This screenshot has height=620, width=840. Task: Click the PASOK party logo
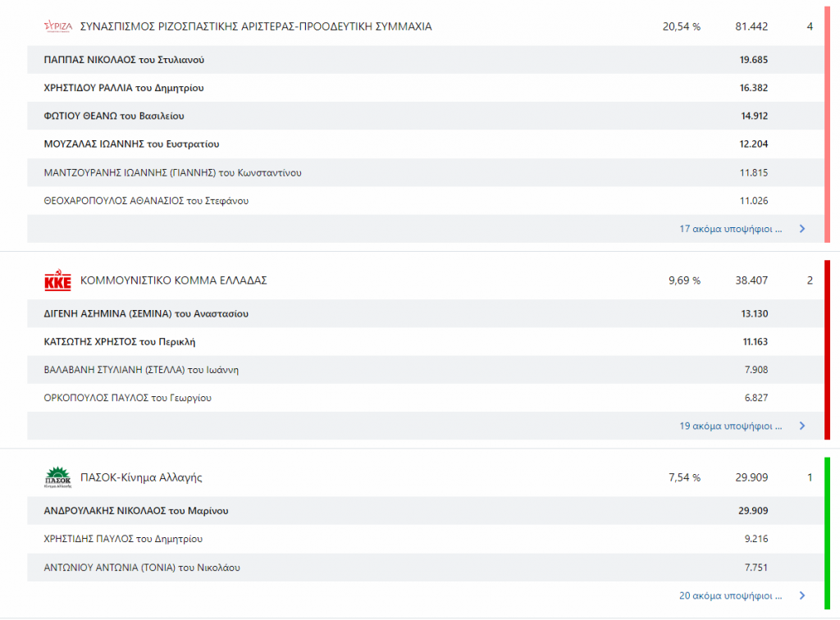click(57, 477)
